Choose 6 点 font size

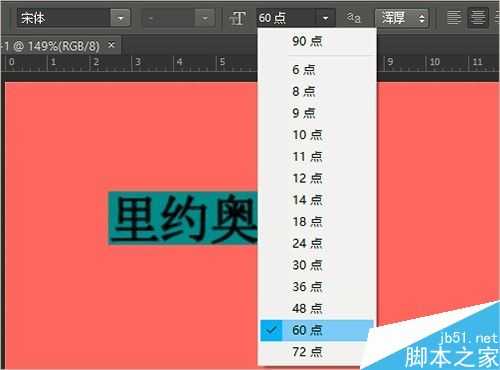tap(317, 70)
